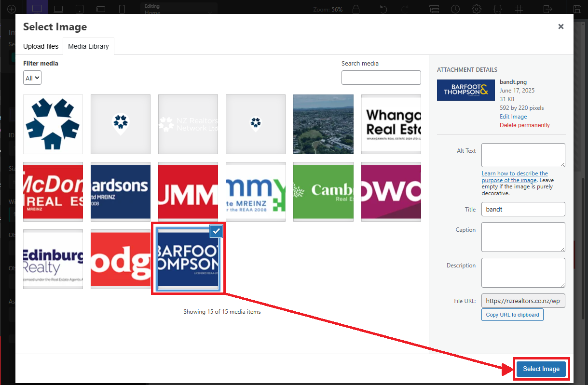The height and width of the screenshot is (385, 588).
Task: Select the blue house-star logo thumbnail
Action: [53, 124]
